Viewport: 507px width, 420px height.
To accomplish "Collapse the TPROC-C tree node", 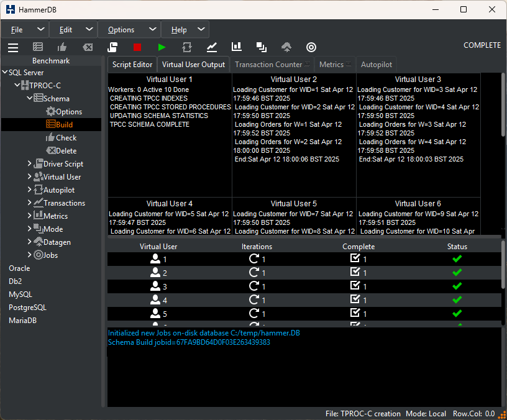I will pos(17,85).
